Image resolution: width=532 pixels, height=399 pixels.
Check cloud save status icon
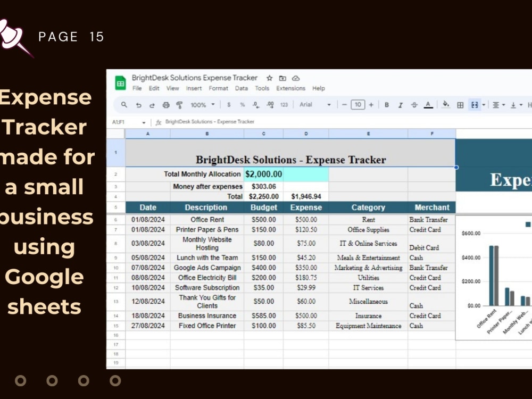(296, 78)
